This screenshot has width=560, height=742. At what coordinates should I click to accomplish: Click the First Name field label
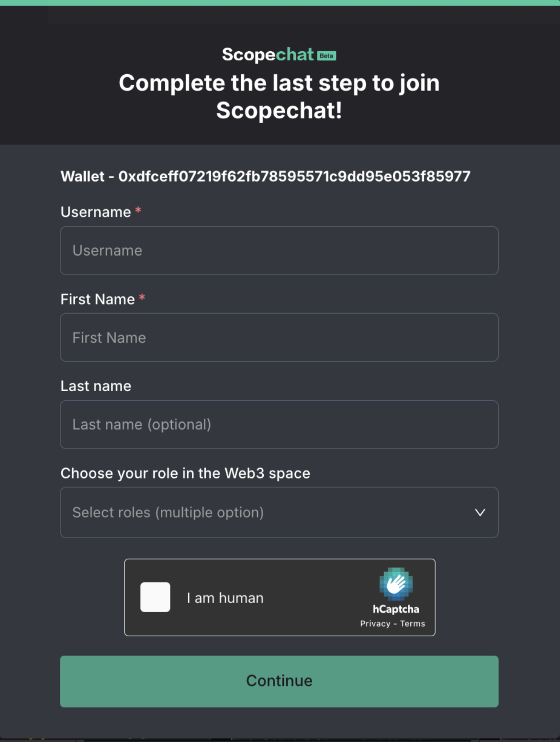[x=98, y=299]
